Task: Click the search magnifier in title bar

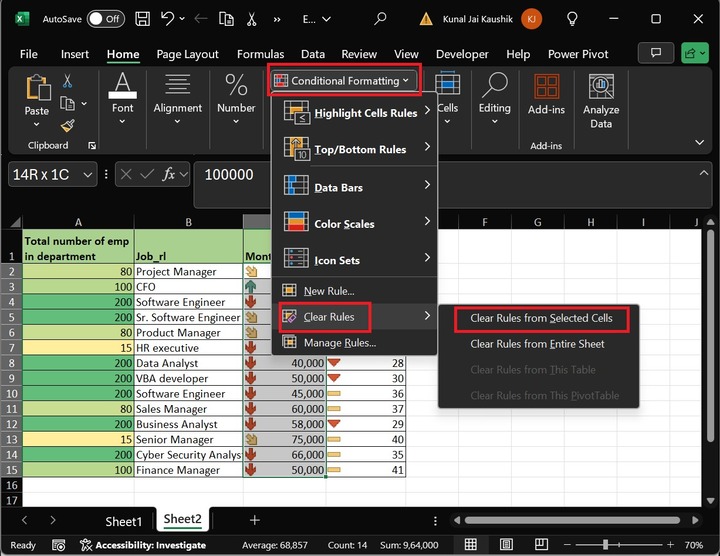Action: [x=380, y=18]
